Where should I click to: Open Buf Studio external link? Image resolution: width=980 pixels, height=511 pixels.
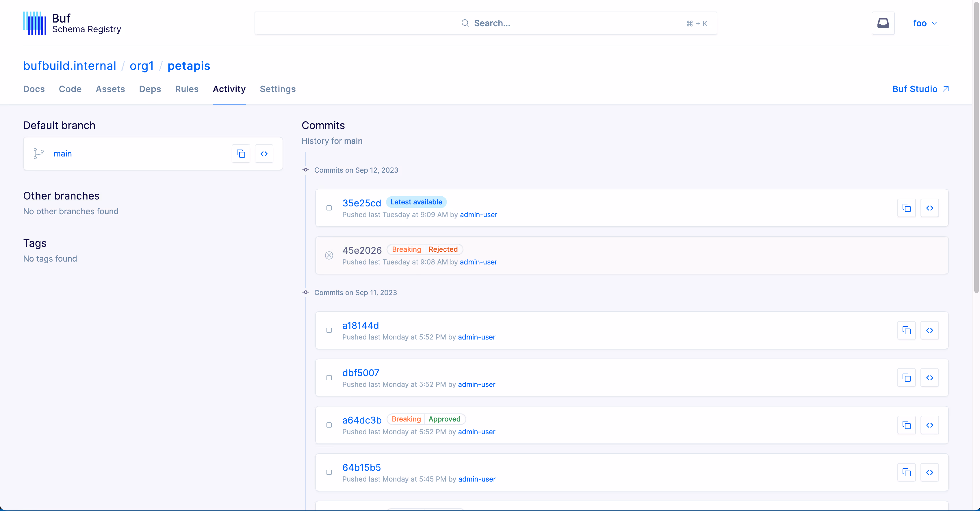(x=921, y=89)
